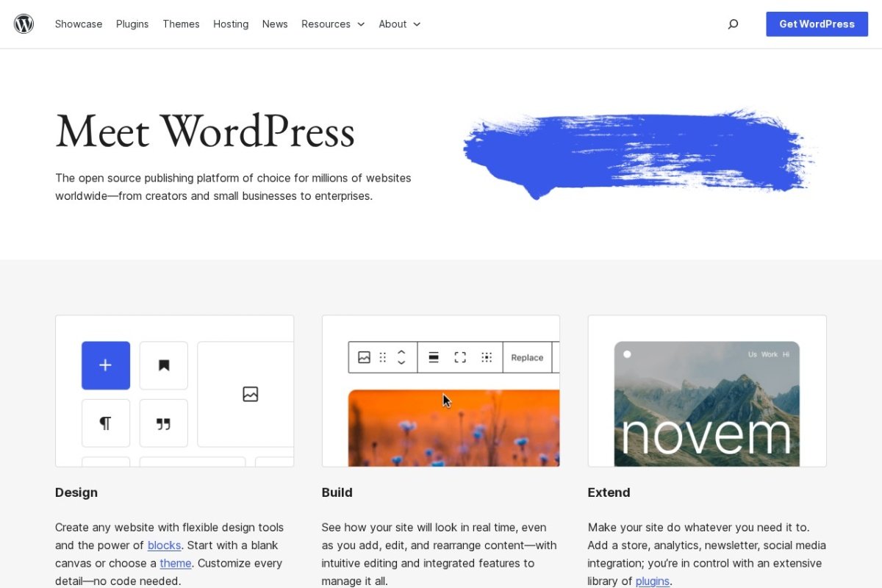Click the blue brush stroke image
Screen dimensions: 882x588
click(x=639, y=154)
